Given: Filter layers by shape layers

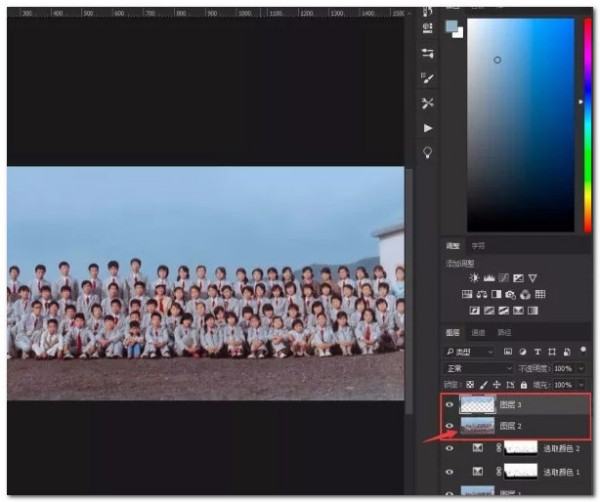Looking at the screenshot, I should 552,352.
